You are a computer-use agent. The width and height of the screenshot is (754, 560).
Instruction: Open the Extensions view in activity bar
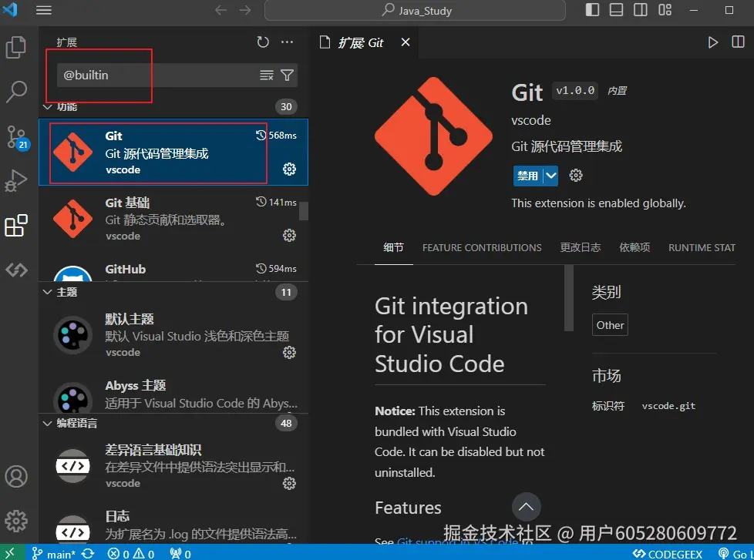click(x=16, y=225)
